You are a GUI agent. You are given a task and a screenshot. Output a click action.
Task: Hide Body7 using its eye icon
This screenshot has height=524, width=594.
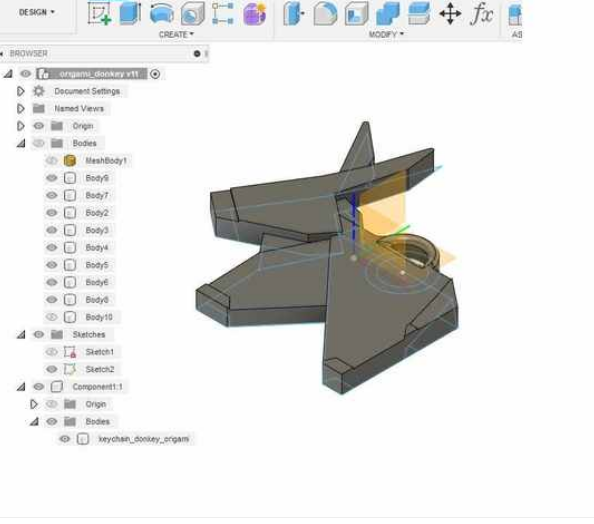pyautogui.click(x=52, y=196)
